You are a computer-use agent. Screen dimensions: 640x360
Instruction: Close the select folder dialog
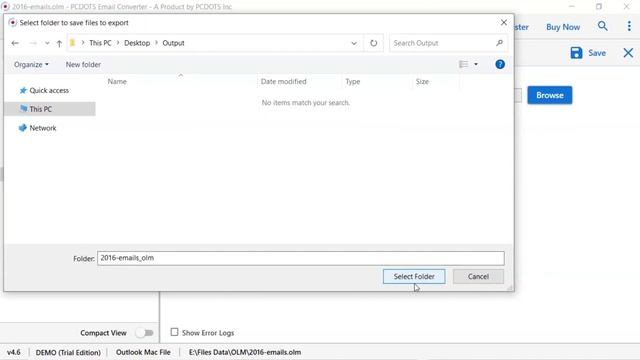pos(504,22)
